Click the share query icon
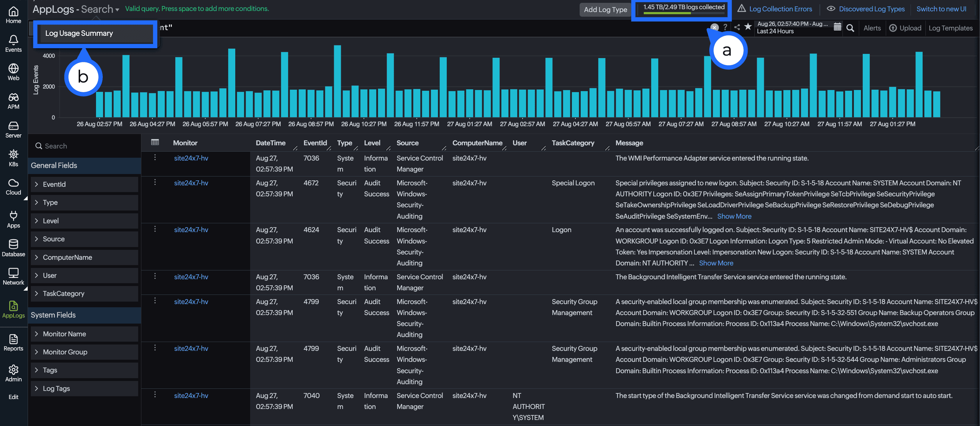 pyautogui.click(x=737, y=27)
